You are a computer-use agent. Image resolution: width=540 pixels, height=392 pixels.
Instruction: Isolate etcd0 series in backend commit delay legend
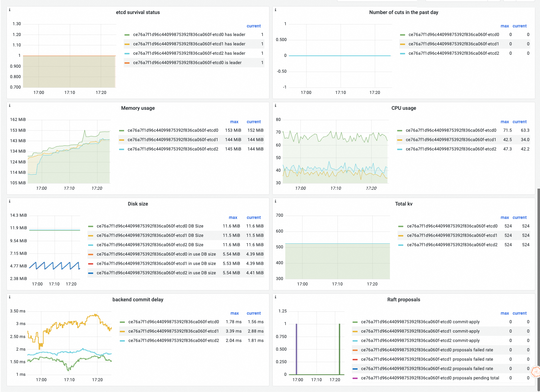174,322
